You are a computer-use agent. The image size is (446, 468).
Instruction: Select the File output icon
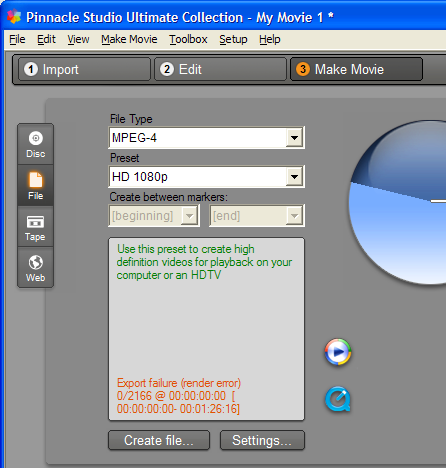[x=36, y=186]
